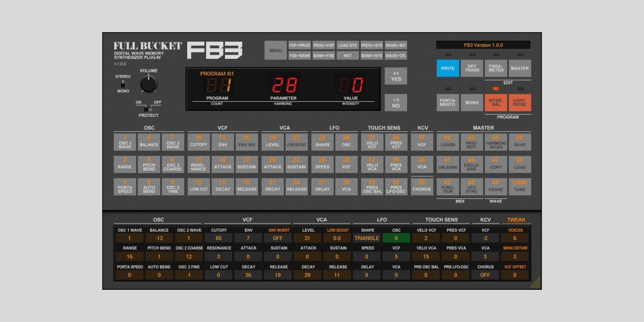Click the +1 YES button
This screenshot has height=322, width=644.
pos(396,76)
